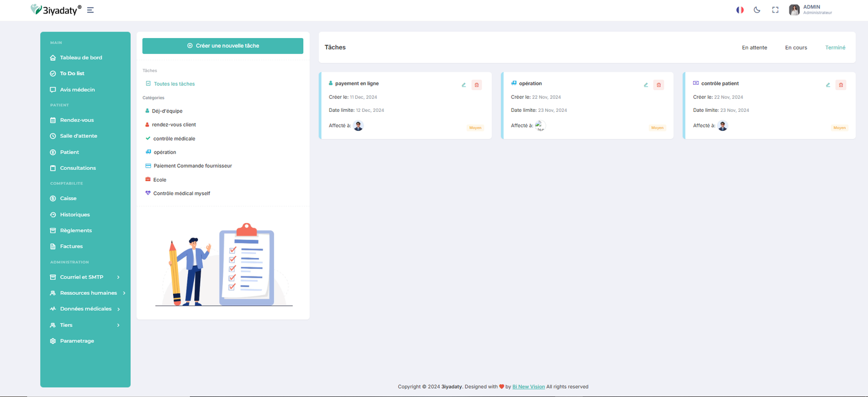868x397 pixels.
Task: Toggle dark mode with the moon icon
Action: 757,10
